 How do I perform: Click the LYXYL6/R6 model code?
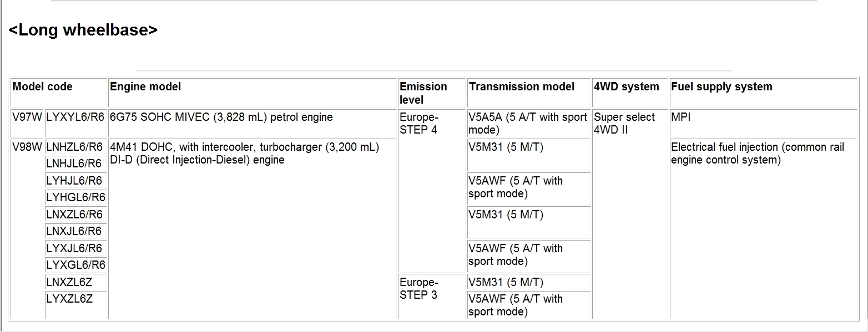pyautogui.click(x=75, y=118)
